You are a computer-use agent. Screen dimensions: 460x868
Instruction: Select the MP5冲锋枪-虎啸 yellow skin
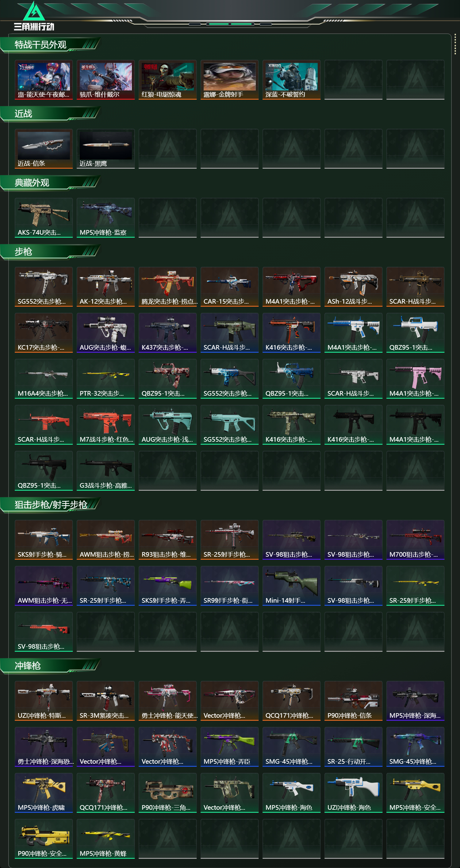[x=44, y=793]
